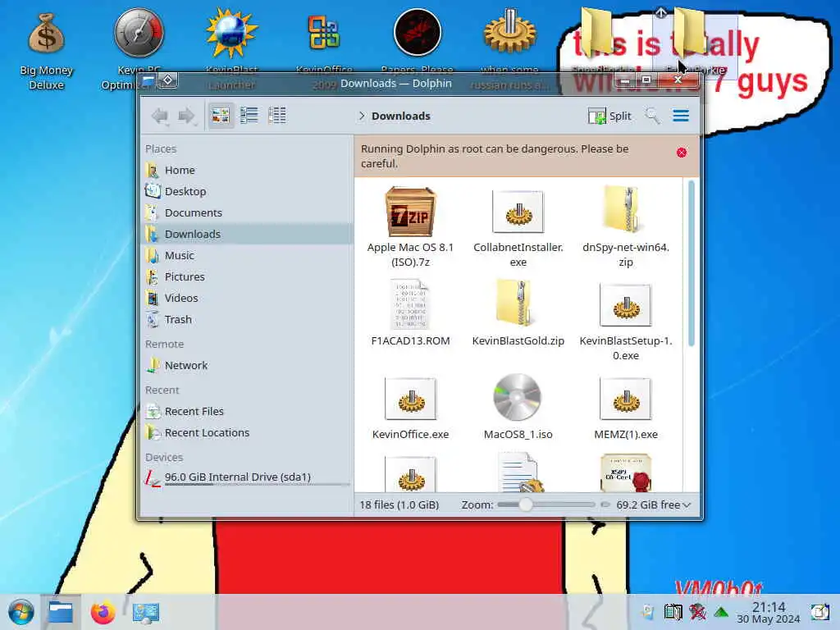Select CollabnetInstaller.exe file icon

(x=518, y=212)
